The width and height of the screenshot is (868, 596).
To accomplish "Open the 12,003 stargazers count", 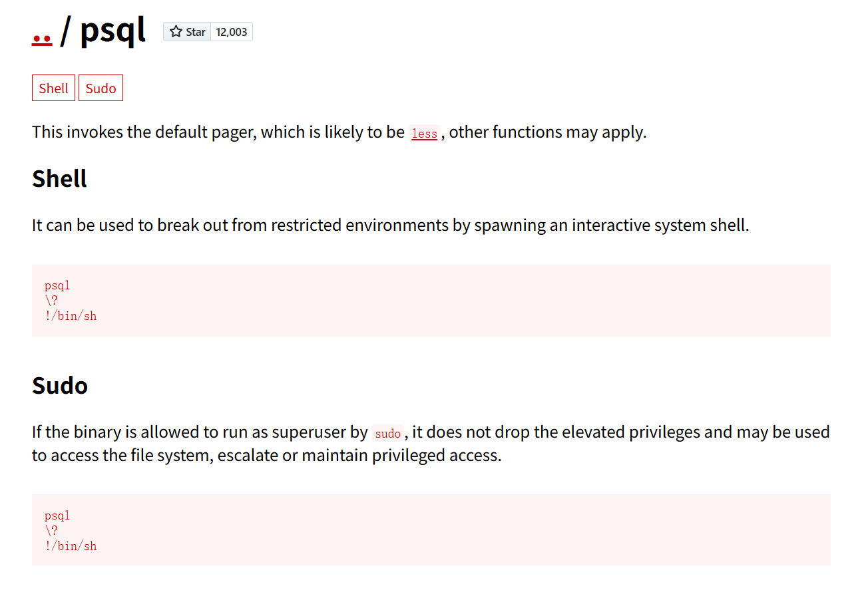I will [232, 32].
